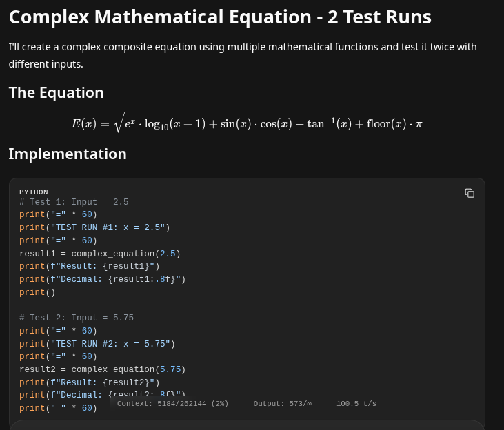
Task: Click the Output token count indicator
Action: click(x=282, y=404)
